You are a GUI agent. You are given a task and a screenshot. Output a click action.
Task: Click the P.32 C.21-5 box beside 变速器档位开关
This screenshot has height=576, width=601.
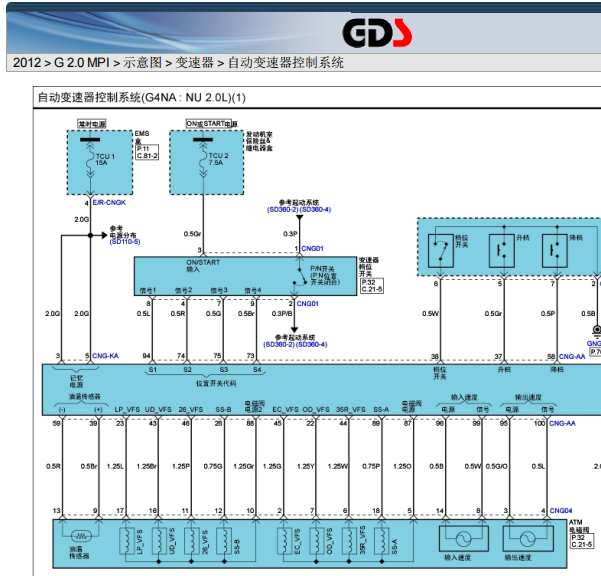coord(372,286)
